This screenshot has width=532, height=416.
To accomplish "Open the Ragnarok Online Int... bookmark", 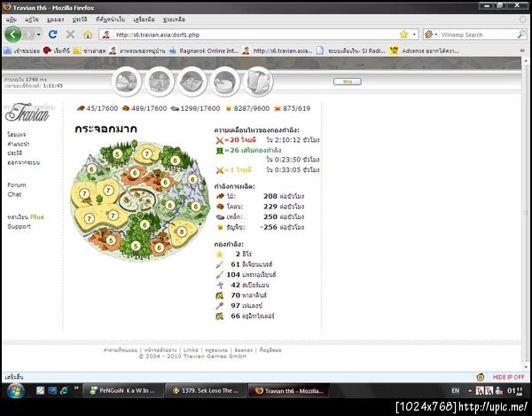I will coord(204,51).
